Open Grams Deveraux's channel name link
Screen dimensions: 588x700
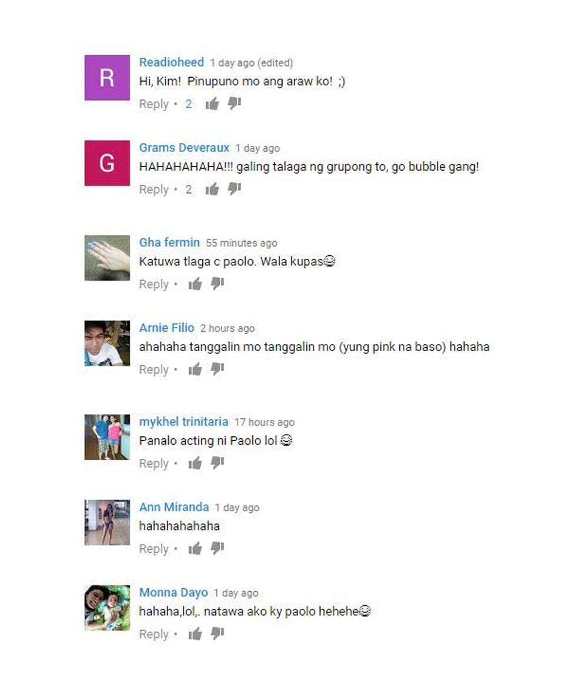point(184,147)
